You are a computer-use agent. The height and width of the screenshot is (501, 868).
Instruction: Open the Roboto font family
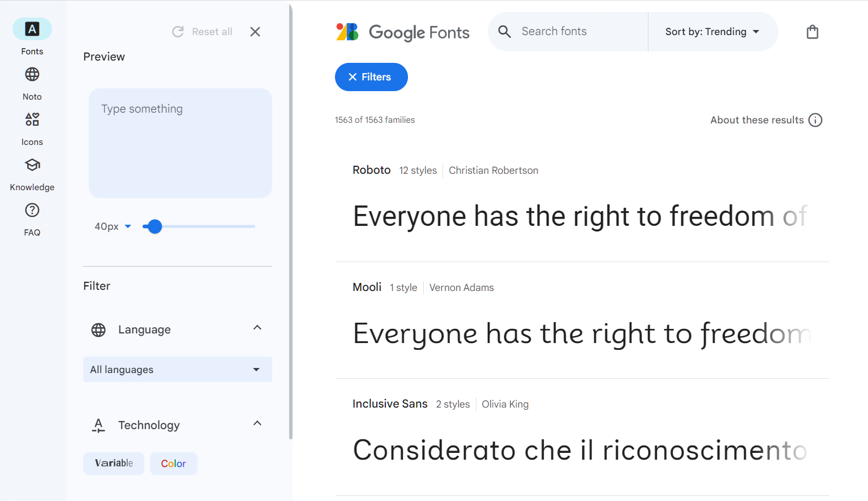pyautogui.click(x=371, y=170)
